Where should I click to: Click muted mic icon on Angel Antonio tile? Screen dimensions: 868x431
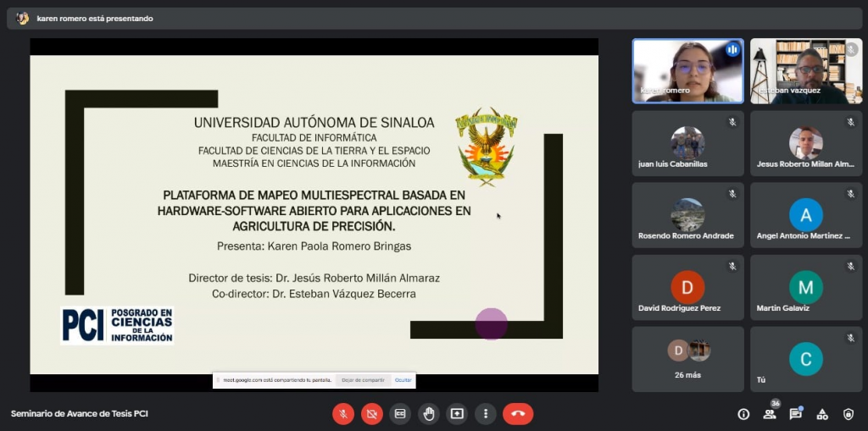coord(851,194)
